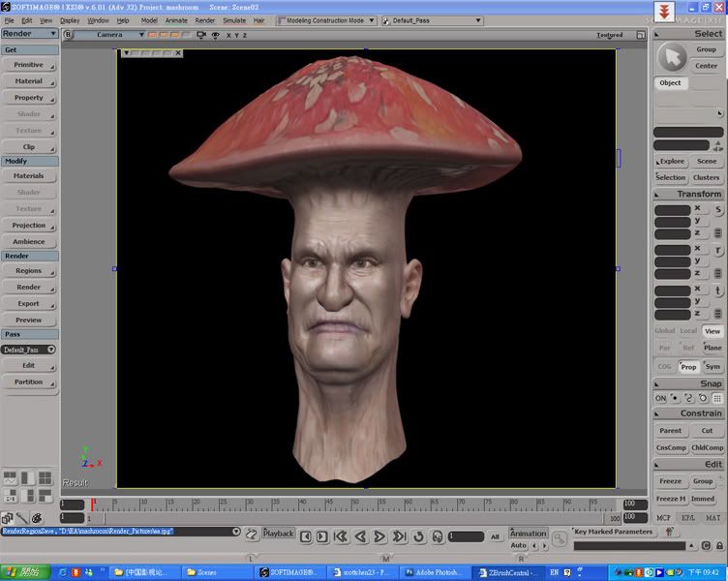Open Default_Pass dropdown in top toolbar
Screen dimensions: 728x581
[x=432, y=20]
